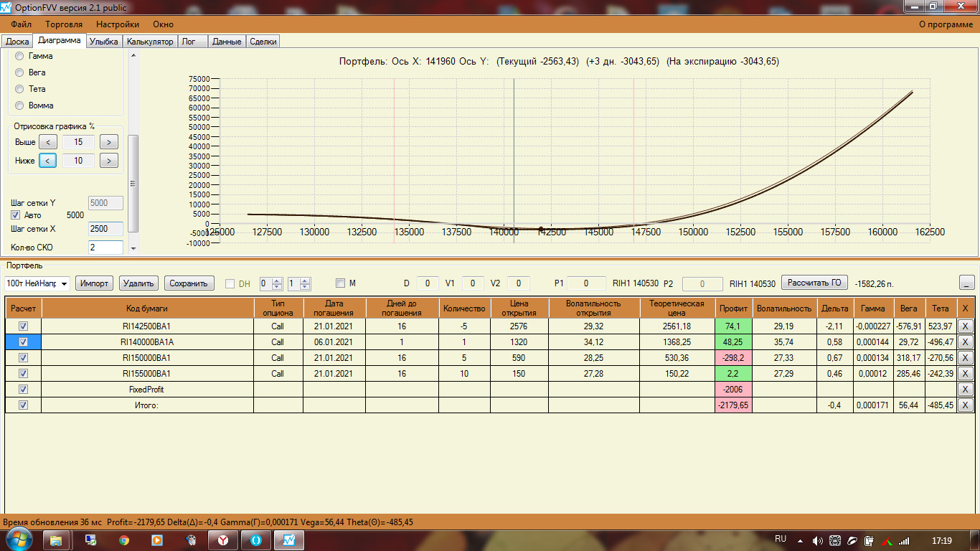Viewport: 980px width, 551px height.
Task: Open the Торговля menu
Action: [x=64, y=24]
